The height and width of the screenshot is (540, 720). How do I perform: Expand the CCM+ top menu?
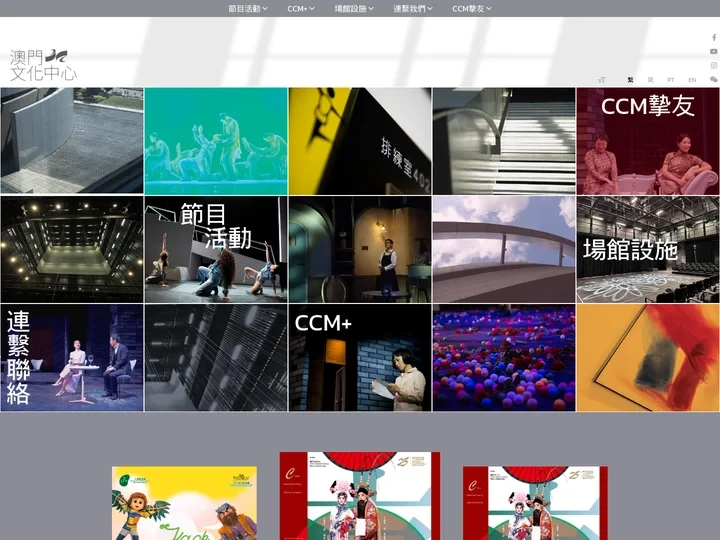[x=301, y=9]
